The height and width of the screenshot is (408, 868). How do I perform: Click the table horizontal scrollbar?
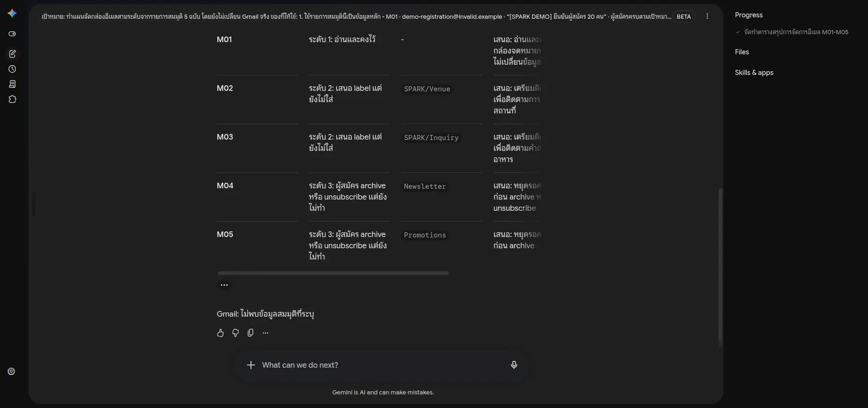point(333,273)
